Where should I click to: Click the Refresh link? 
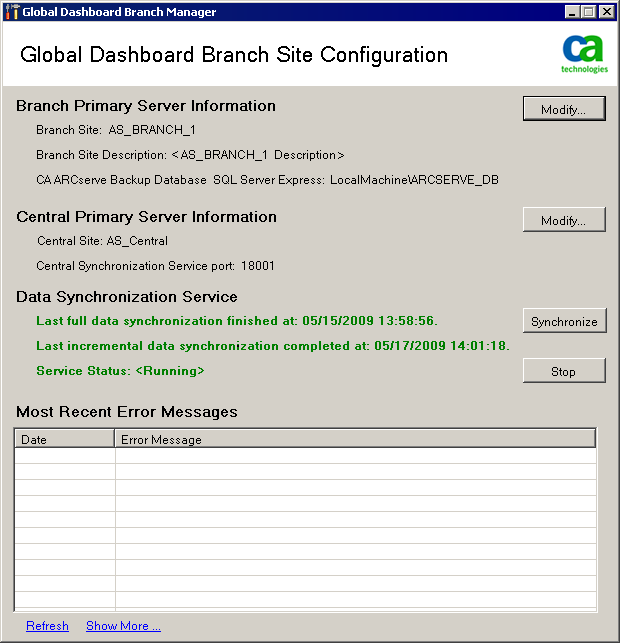click(47, 626)
